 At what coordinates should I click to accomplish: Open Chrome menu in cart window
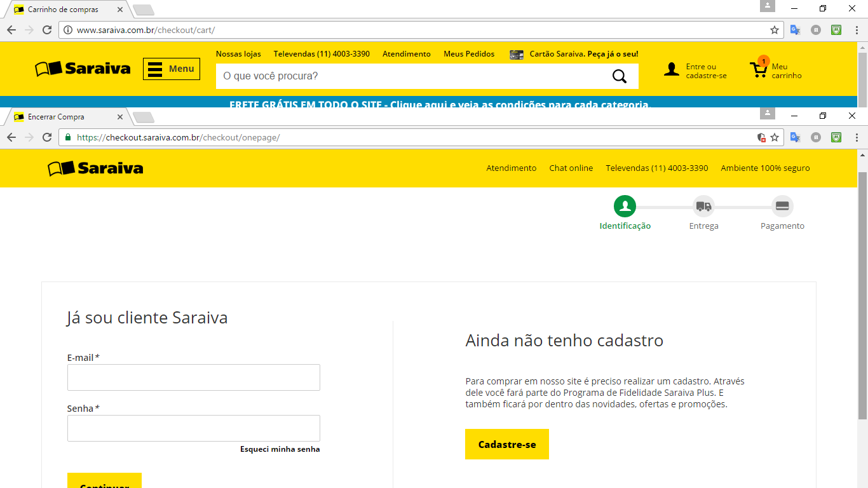[x=857, y=30]
